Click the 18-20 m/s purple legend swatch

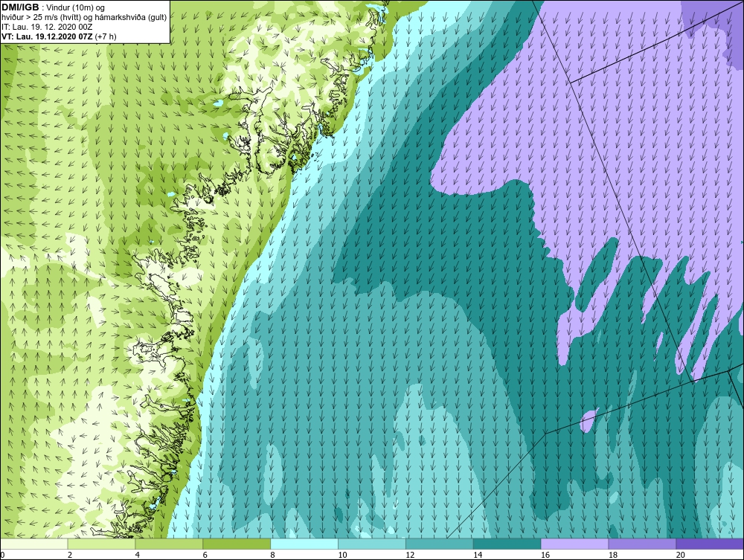(643, 544)
